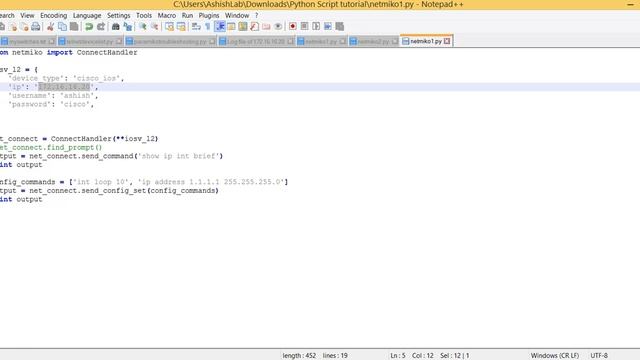
Task: Open the Function List panel icon
Action: coord(255,27)
